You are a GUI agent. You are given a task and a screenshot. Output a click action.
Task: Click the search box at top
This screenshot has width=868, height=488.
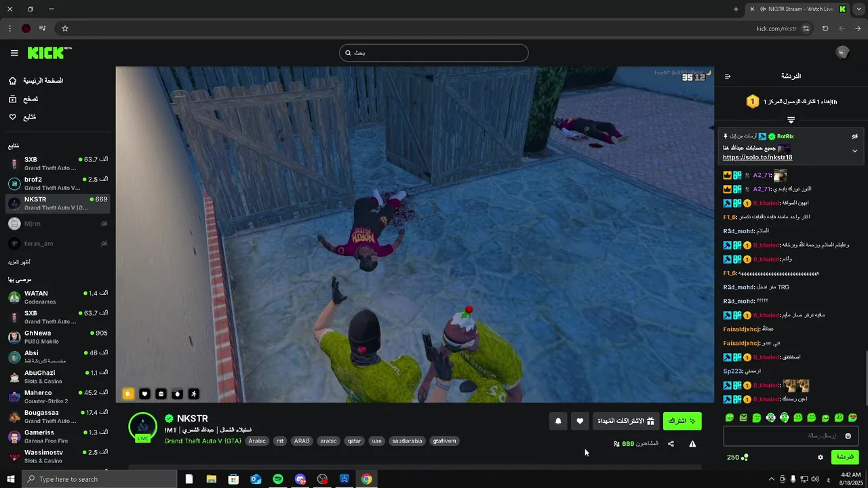pyautogui.click(x=434, y=53)
